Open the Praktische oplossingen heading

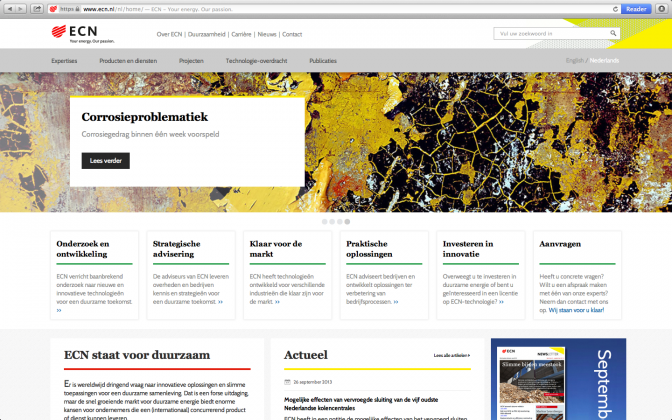369,249
